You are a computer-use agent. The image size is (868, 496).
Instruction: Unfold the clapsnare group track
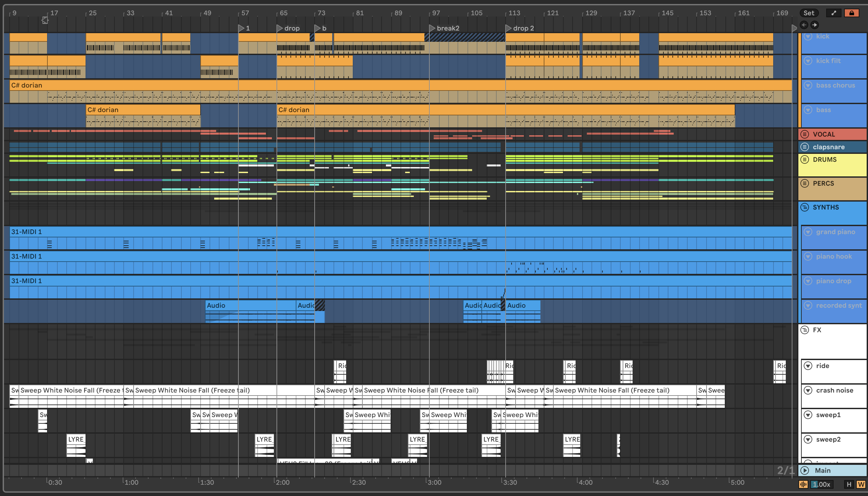(x=805, y=147)
